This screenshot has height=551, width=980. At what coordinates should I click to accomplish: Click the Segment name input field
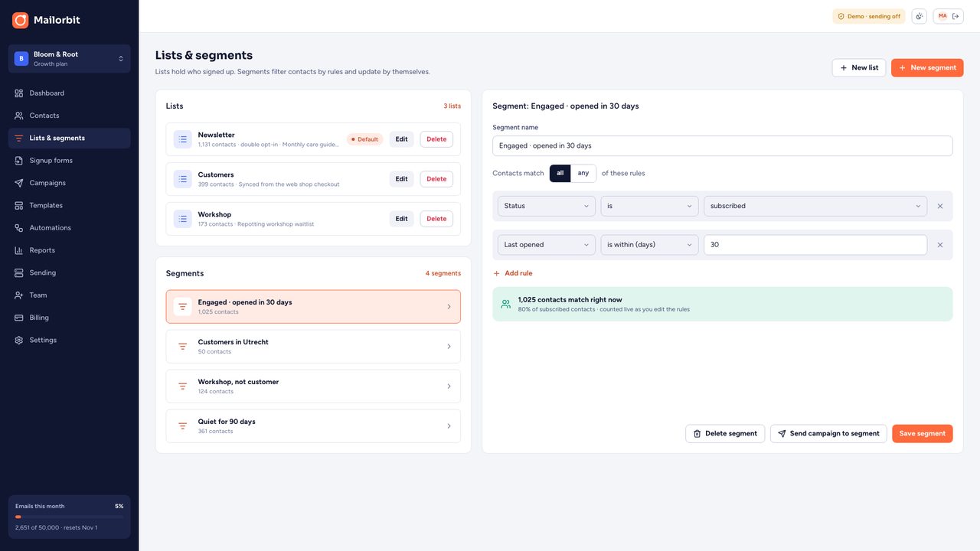coord(723,145)
